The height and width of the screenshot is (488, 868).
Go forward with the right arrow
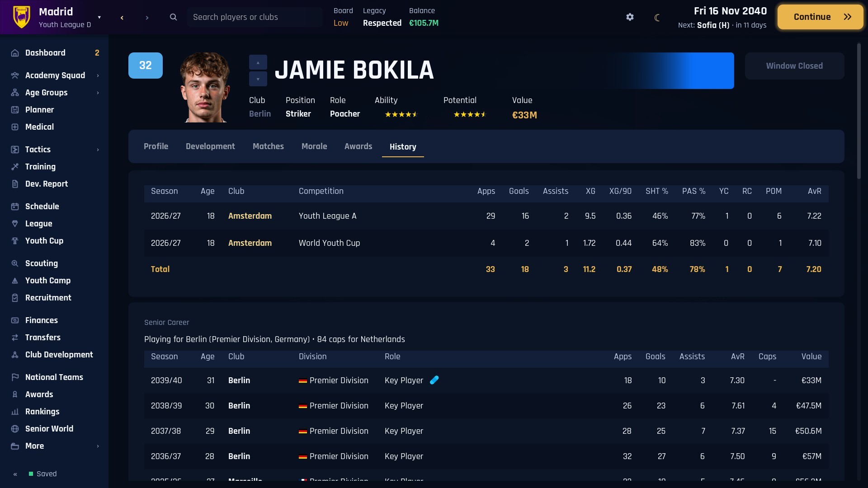pos(147,18)
